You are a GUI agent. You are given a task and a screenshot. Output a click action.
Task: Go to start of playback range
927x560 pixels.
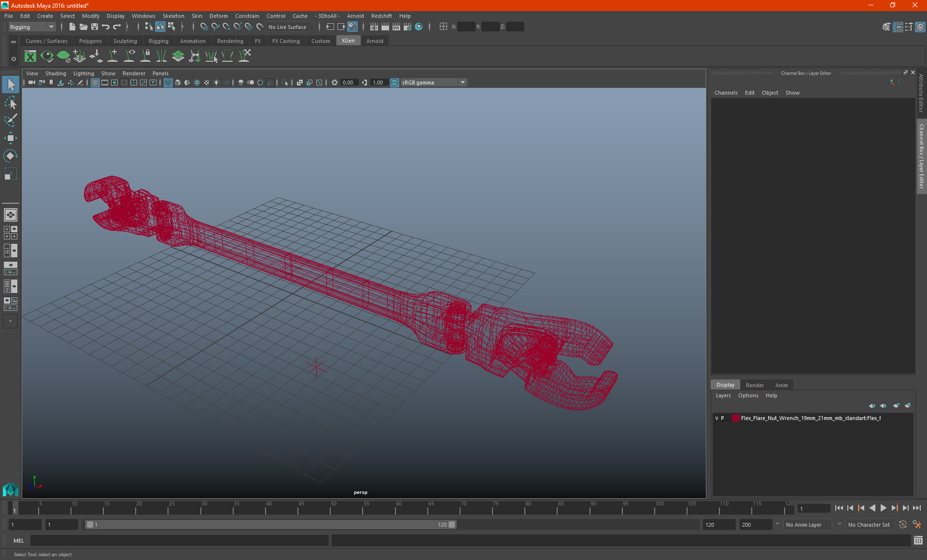839,508
